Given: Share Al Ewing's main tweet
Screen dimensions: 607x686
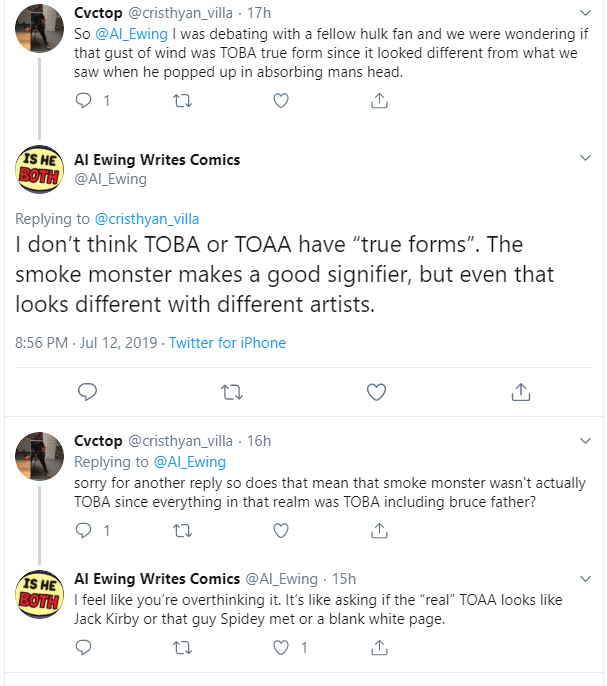Looking at the screenshot, I should pos(520,390).
